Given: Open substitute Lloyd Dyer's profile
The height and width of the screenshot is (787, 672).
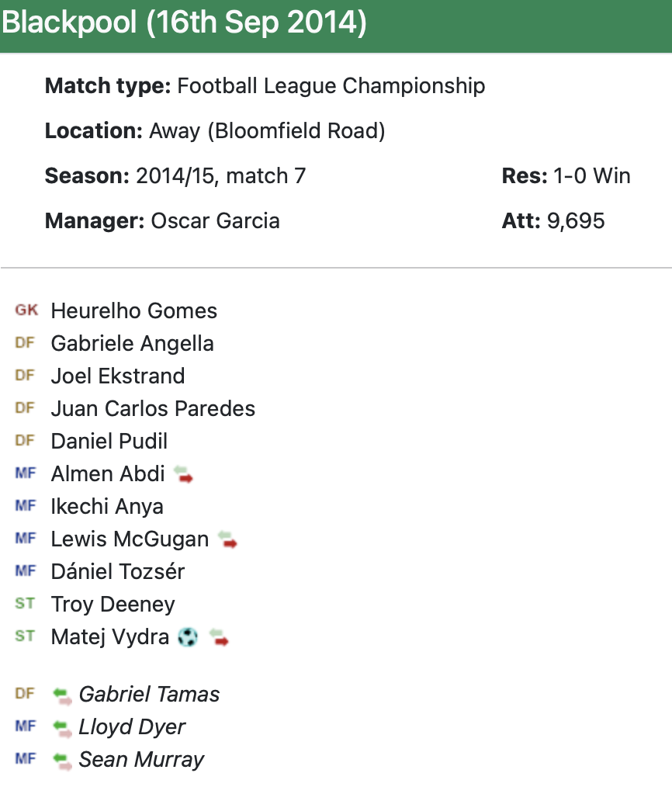Looking at the screenshot, I should tap(132, 727).
